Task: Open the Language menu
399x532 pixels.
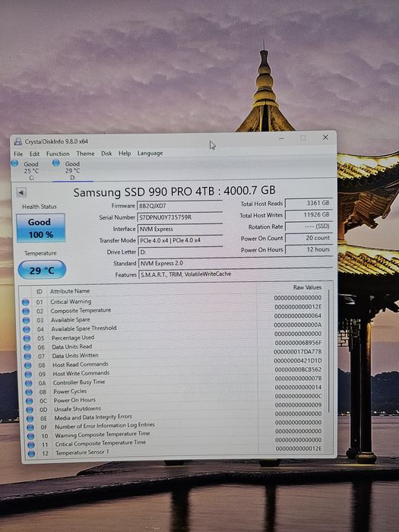Action: 150,154
